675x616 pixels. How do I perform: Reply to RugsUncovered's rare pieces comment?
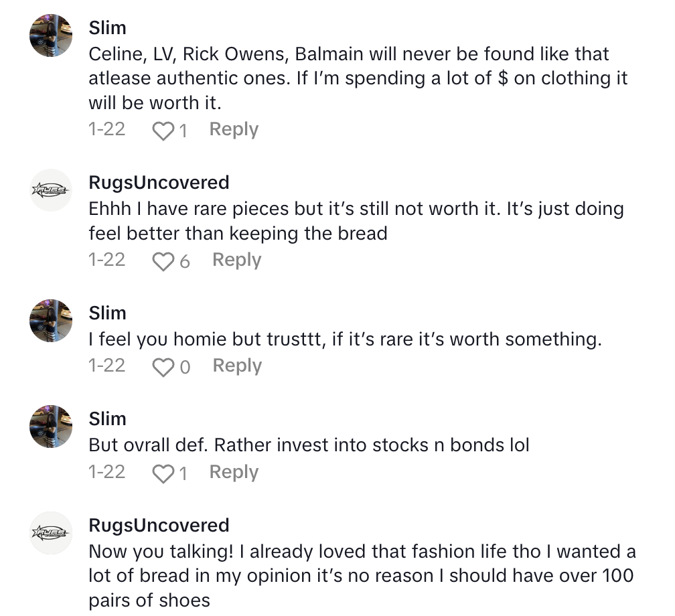pyautogui.click(x=236, y=260)
